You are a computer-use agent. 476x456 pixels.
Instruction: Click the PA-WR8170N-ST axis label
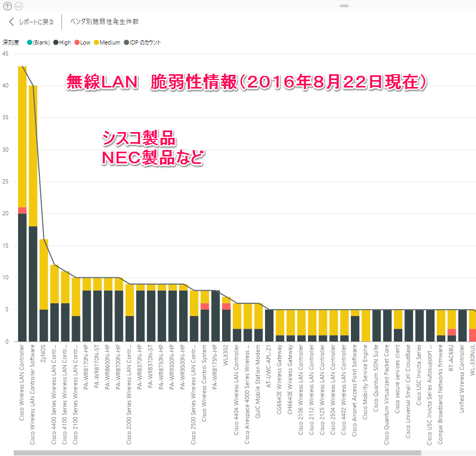click(97, 366)
